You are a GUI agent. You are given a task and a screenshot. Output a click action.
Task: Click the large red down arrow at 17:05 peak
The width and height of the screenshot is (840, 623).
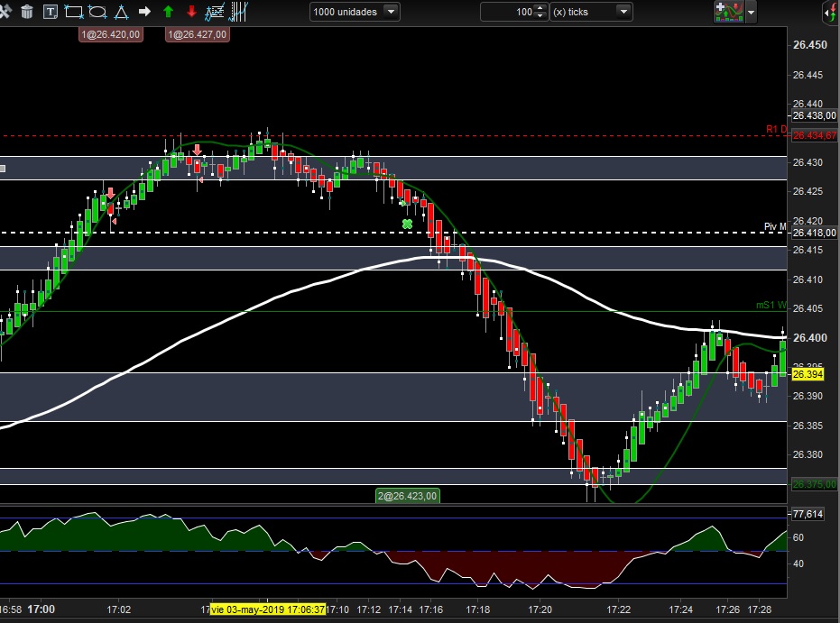coord(197,150)
